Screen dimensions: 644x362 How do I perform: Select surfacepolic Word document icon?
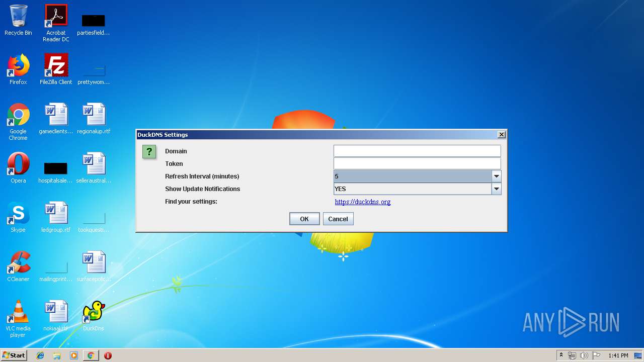(94, 266)
